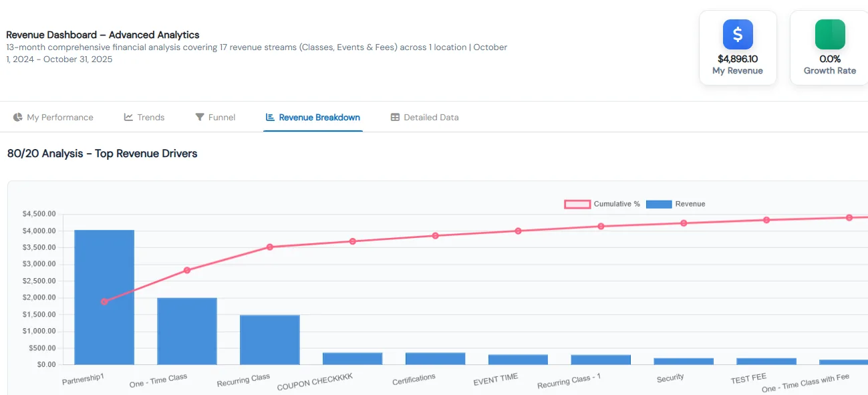The width and height of the screenshot is (868, 395).
Task: Click cumulative line point above Partnership1
Action: tap(104, 301)
